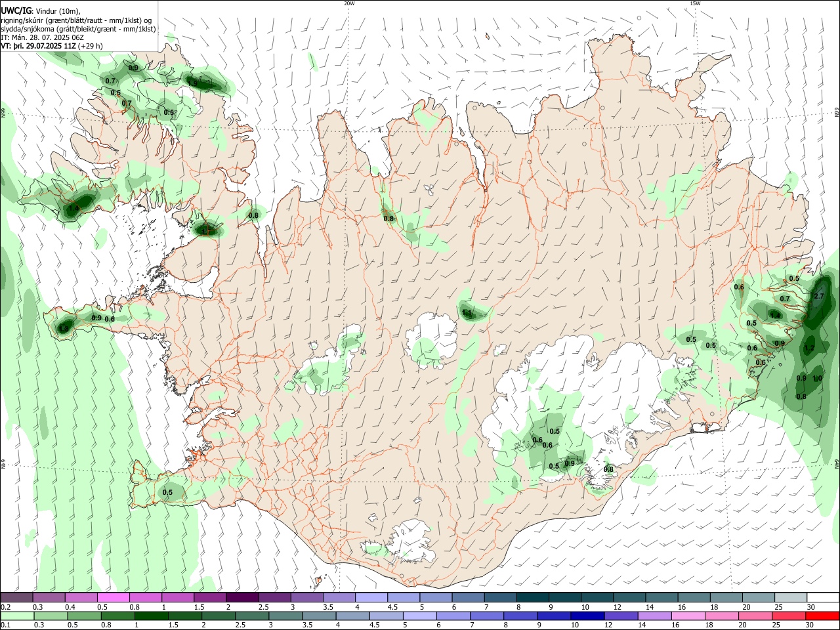Click the 'IT: Mán. 28. 07. 2025 06Z' line
Viewport: 840px width, 630px height.
pos(41,37)
